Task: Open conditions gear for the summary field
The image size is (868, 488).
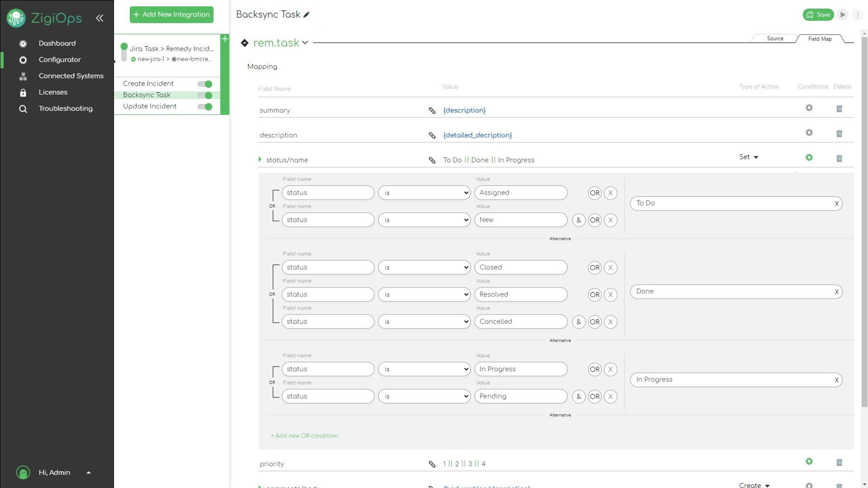Action: 809,108
